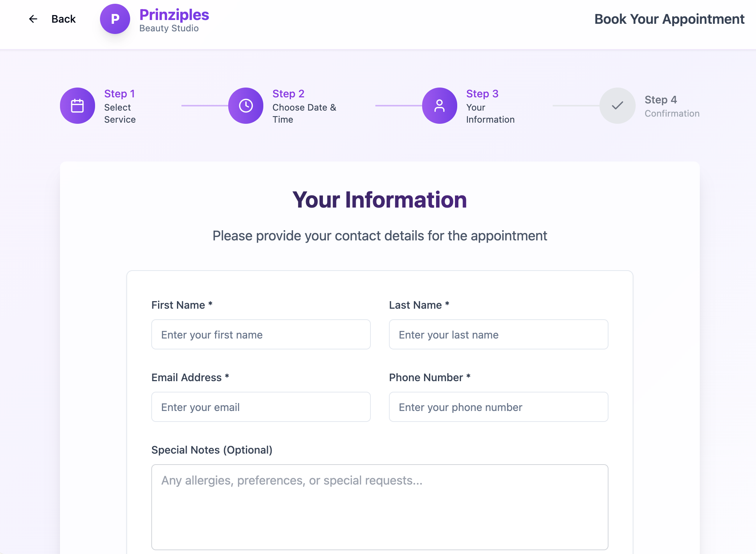Click into the Email Address field
756x554 pixels.
261,407
